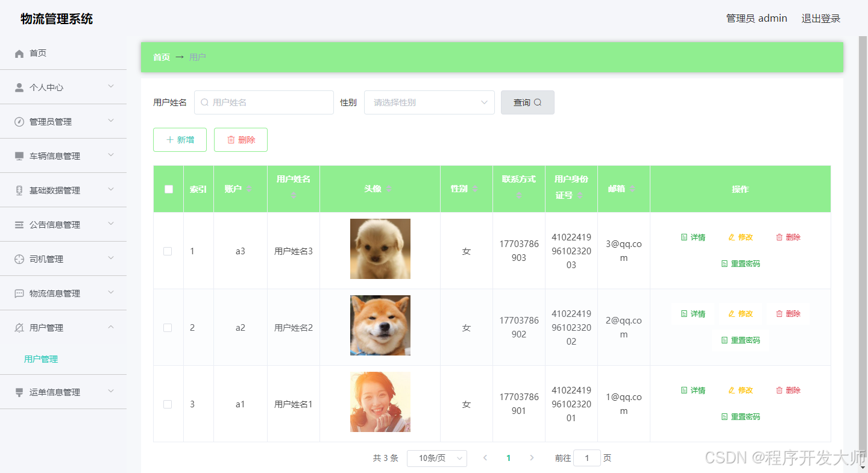Click the home icon beside 首页 in sidebar
The width and height of the screenshot is (868, 473).
(x=19, y=54)
